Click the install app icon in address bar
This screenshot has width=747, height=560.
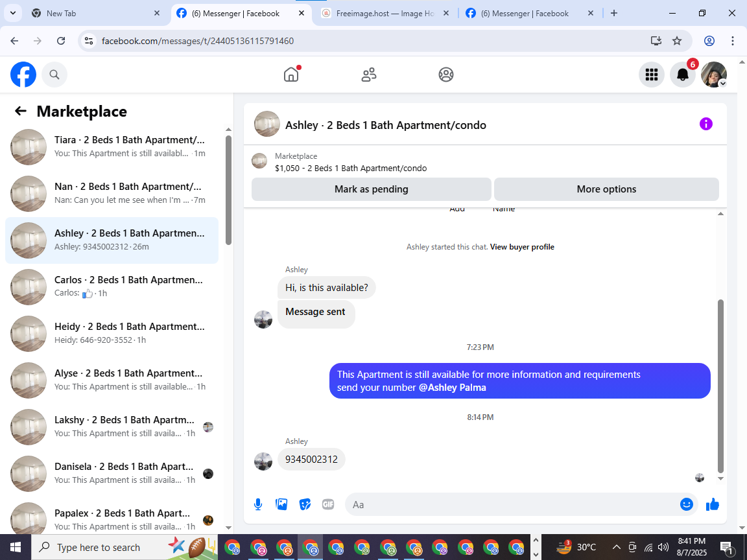pyautogui.click(x=656, y=41)
